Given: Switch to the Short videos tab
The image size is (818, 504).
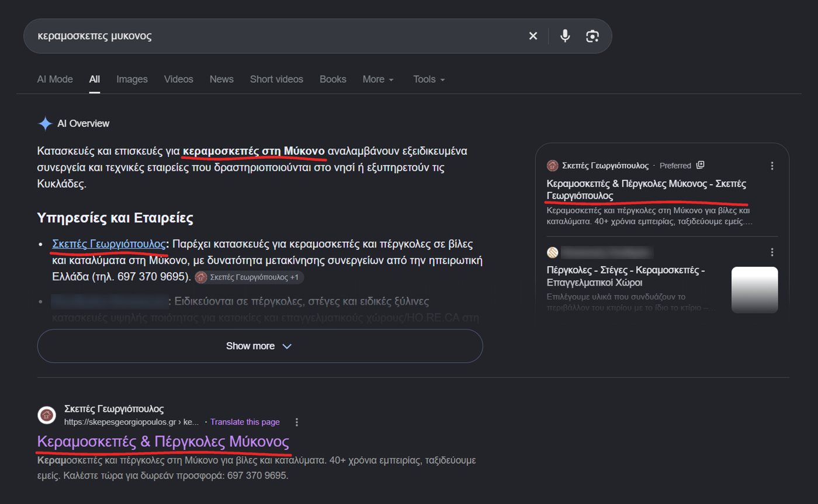Looking at the screenshot, I should pos(276,79).
